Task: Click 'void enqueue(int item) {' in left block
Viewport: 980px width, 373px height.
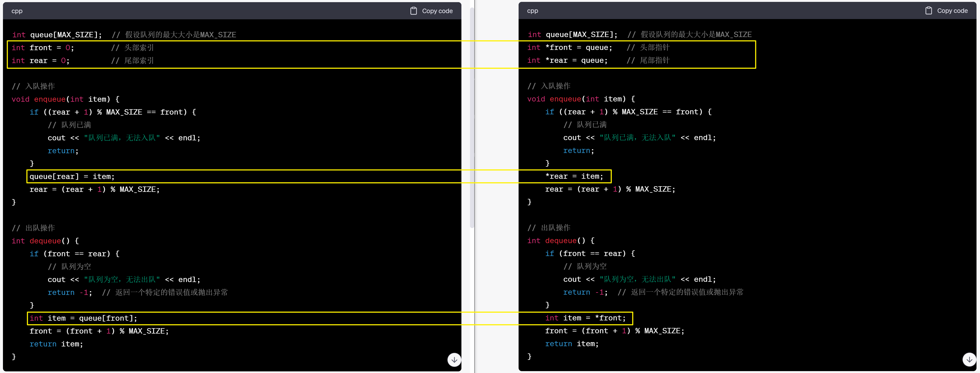Action: [x=65, y=99]
